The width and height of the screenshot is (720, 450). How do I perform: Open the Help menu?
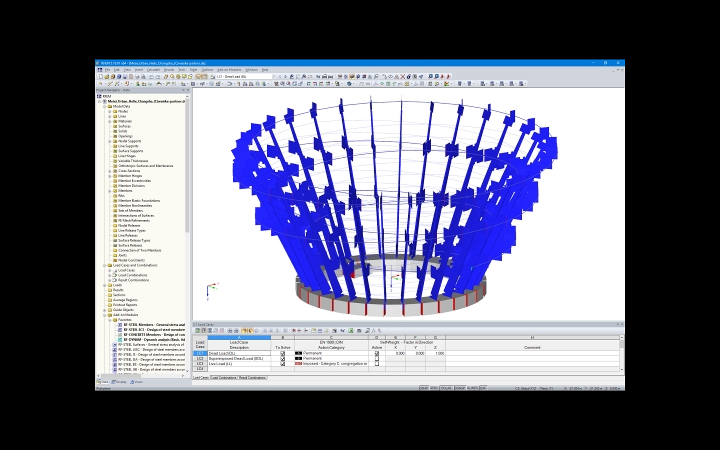[x=265, y=70]
